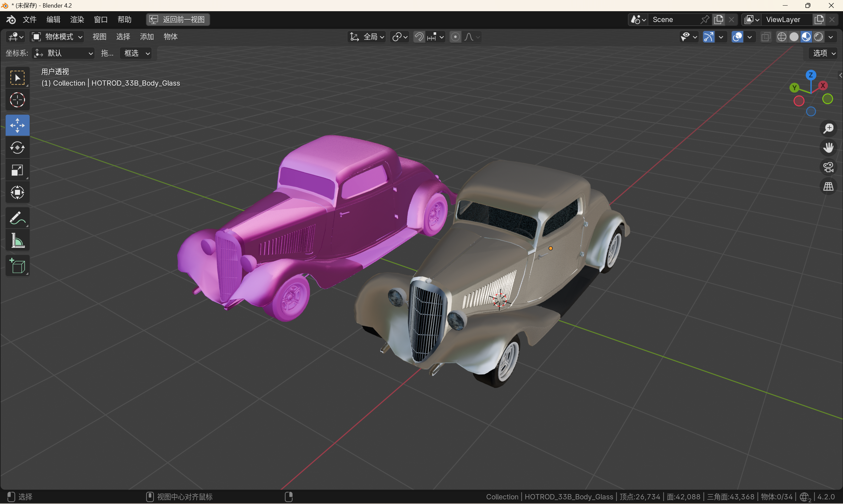Toggle X-ray display mode
The height and width of the screenshot is (504, 843).
(x=766, y=37)
